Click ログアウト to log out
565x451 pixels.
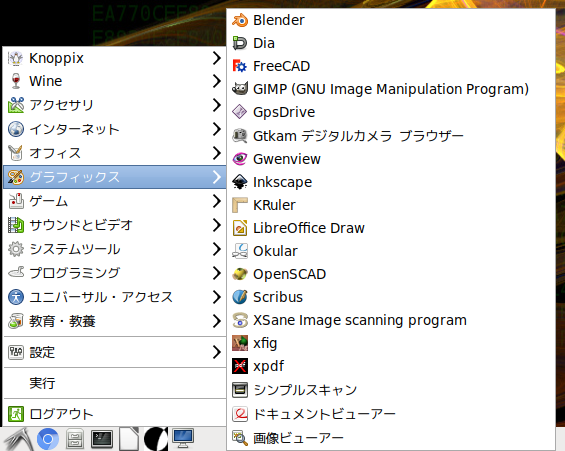[115, 414]
